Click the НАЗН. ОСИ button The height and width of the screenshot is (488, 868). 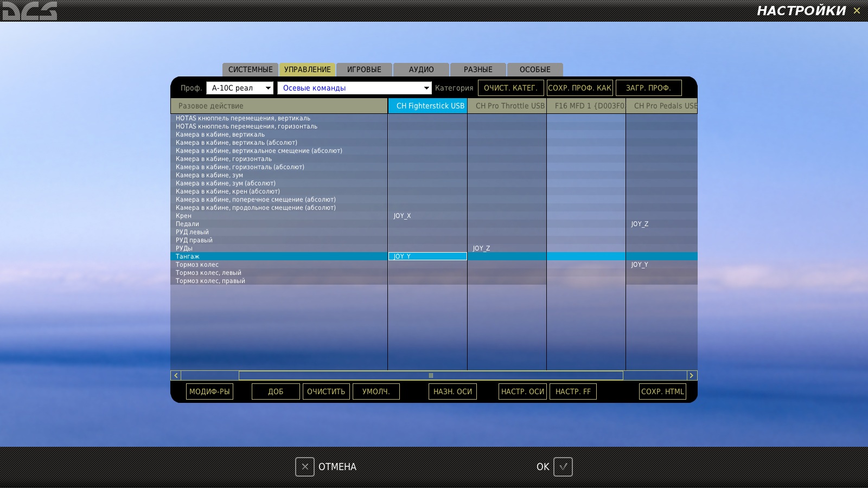click(x=452, y=391)
